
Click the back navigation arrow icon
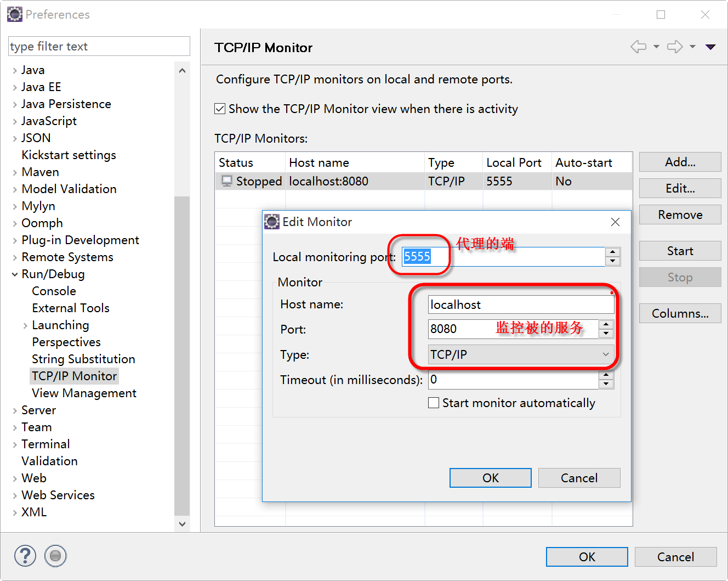[638, 47]
